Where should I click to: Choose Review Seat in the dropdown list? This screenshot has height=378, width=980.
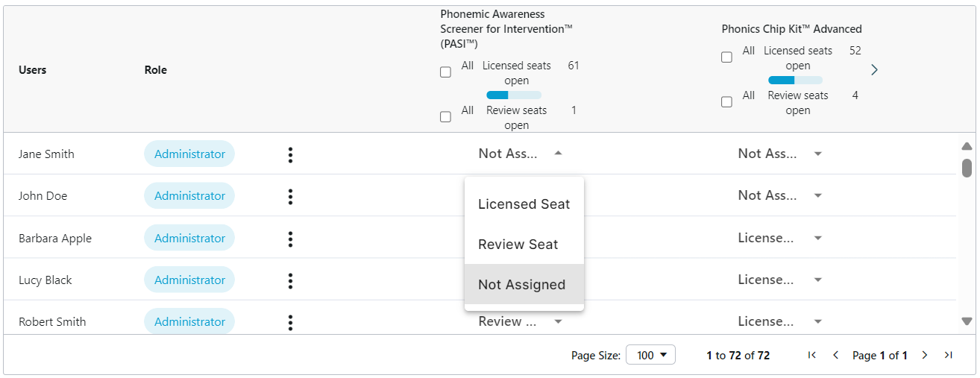point(518,245)
